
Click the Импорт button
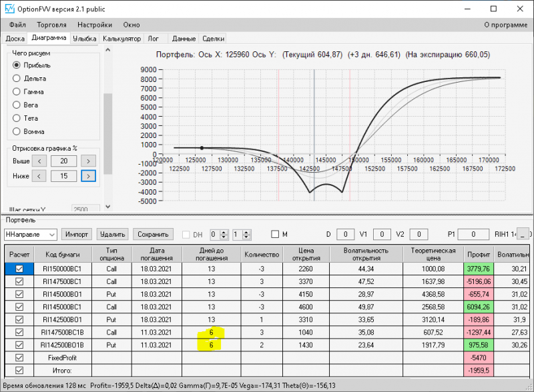pos(76,234)
